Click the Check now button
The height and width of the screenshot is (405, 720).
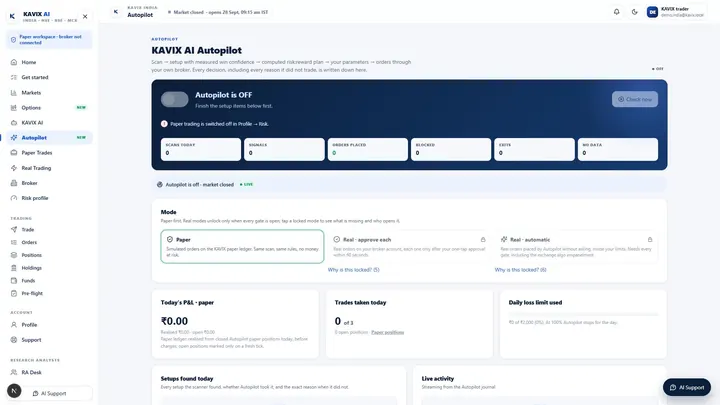(x=635, y=99)
